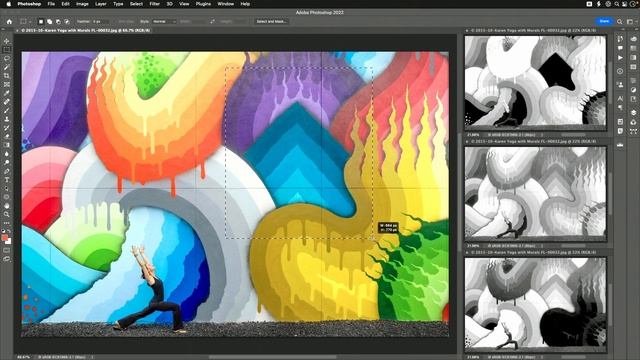Screen dimensions: 640x360
Task: Select the Rectangular Marquee tool in the toolbox
Action: click(x=7, y=50)
